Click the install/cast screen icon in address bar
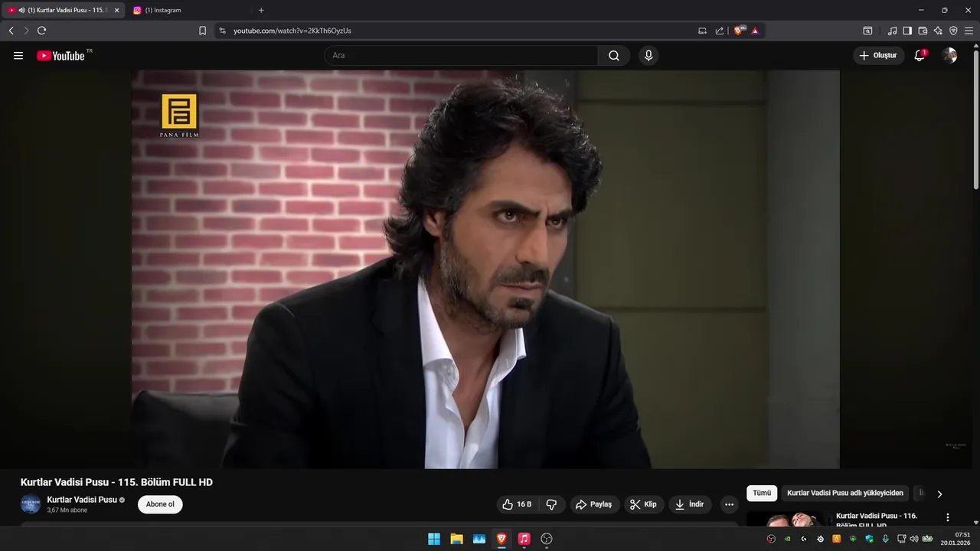Image resolution: width=980 pixels, height=551 pixels. (702, 31)
